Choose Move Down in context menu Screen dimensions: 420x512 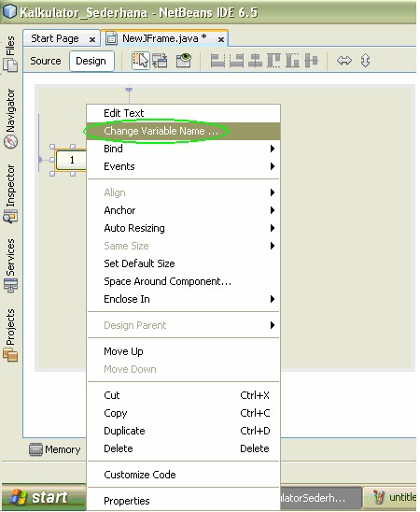(x=183, y=369)
